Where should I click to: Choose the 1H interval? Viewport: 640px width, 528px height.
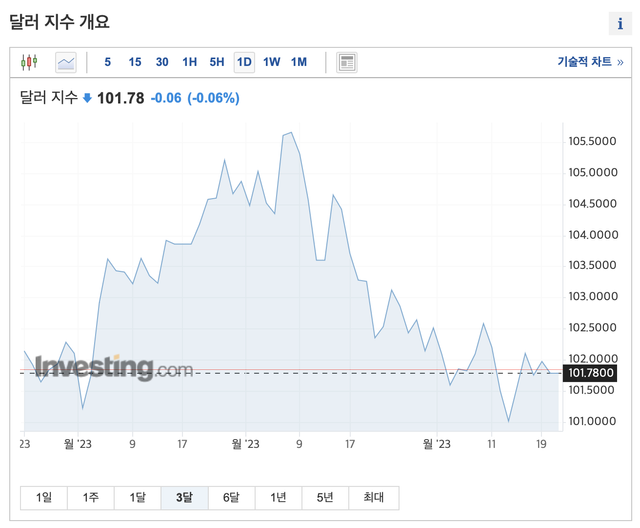[189, 62]
